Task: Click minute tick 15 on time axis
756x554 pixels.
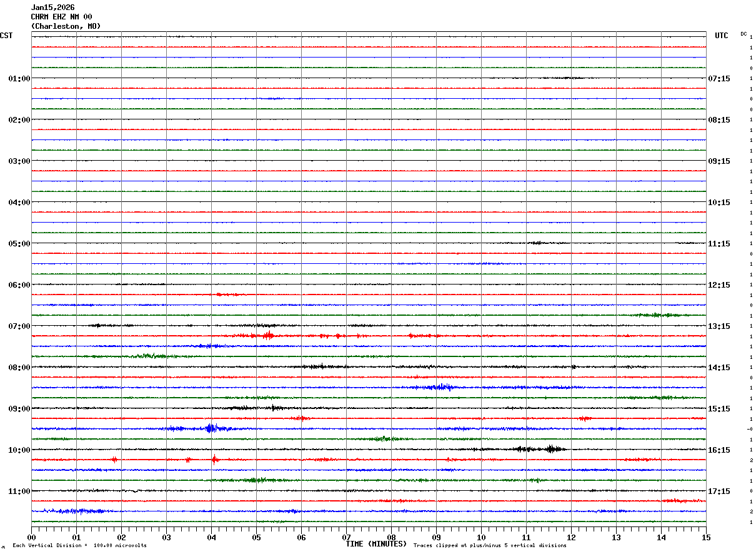Action: tap(706, 537)
